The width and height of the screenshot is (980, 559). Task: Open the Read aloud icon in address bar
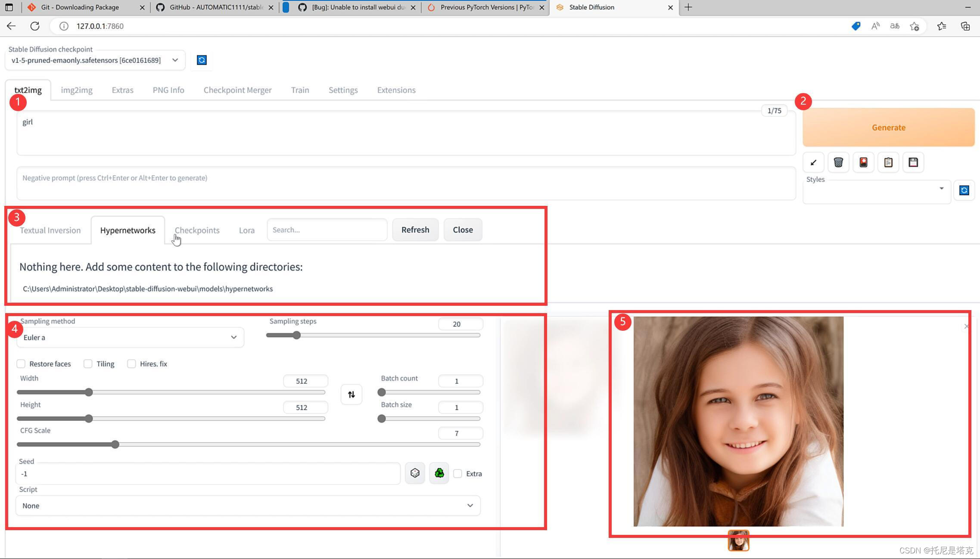tap(875, 26)
